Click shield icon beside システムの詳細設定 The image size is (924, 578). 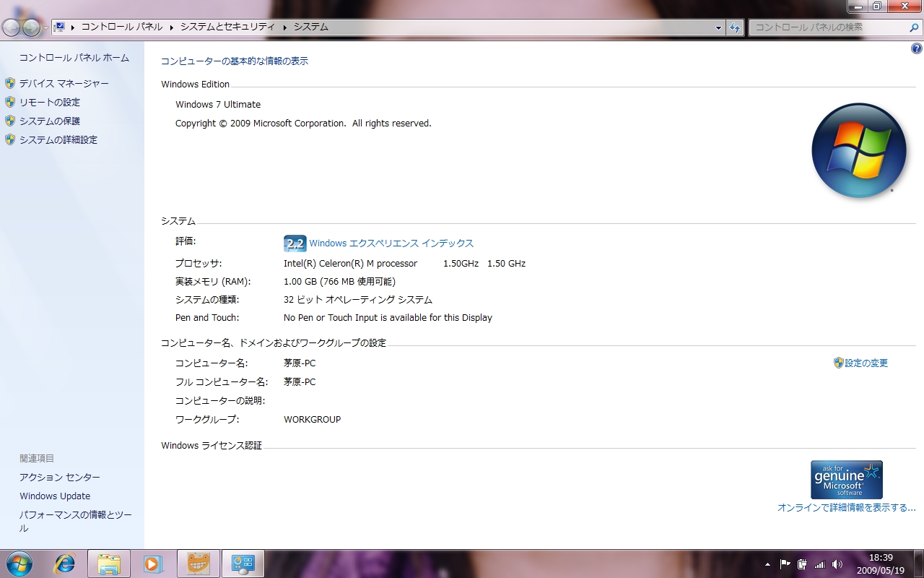tap(10, 140)
